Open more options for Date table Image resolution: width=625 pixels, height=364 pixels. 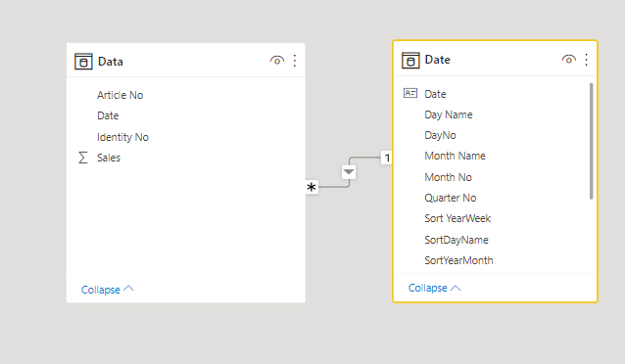coord(587,60)
